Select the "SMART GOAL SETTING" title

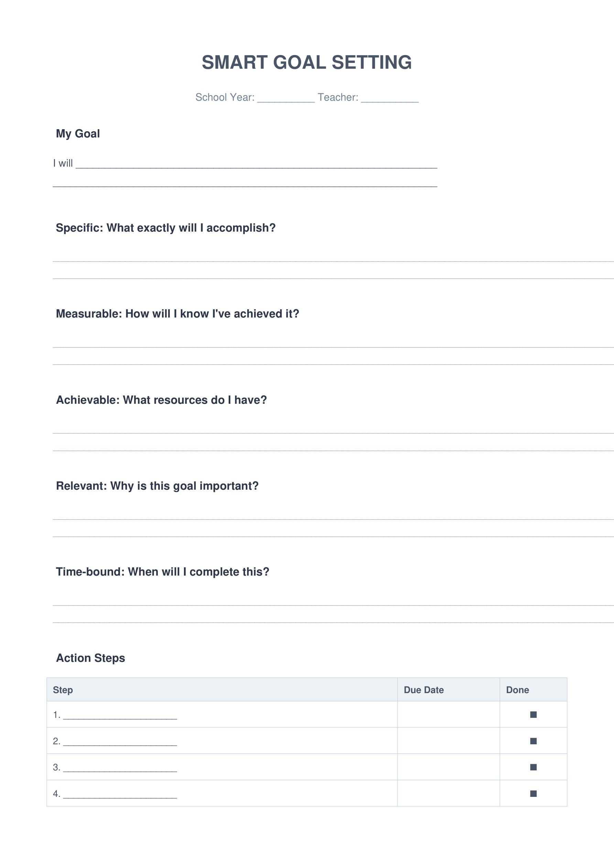306,63
